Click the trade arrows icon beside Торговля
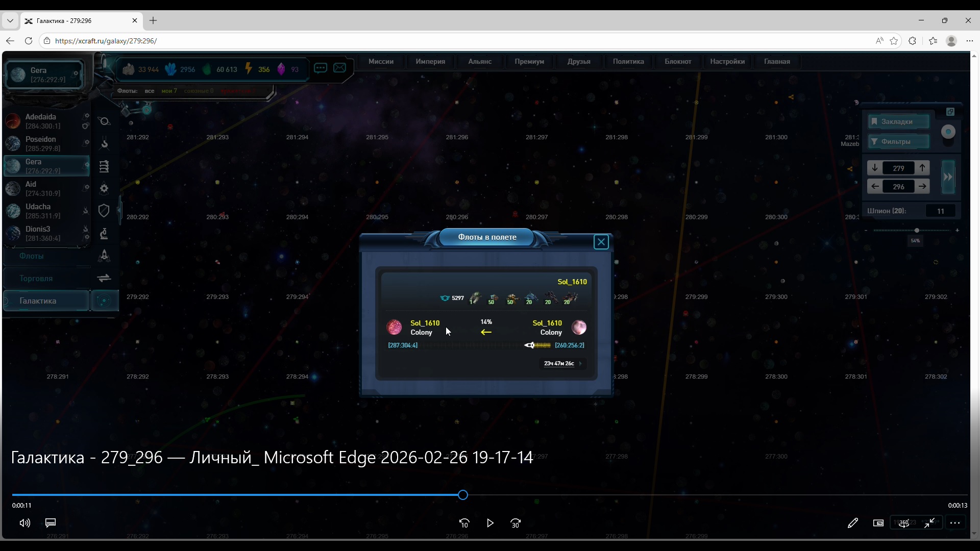Screen dimensions: 980x551 click(104, 278)
